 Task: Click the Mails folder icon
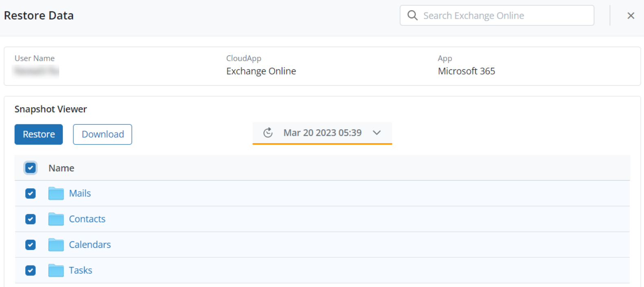pyautogui.click(x=56, y=193)
